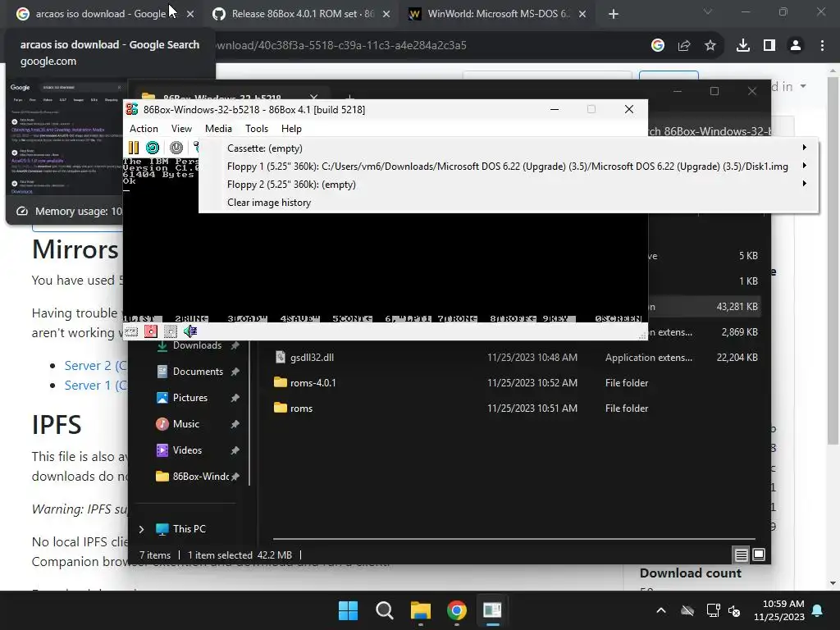Click the share page icon in Chrome
The width and height of the screenshot is (840, 630).
point(684,46)
